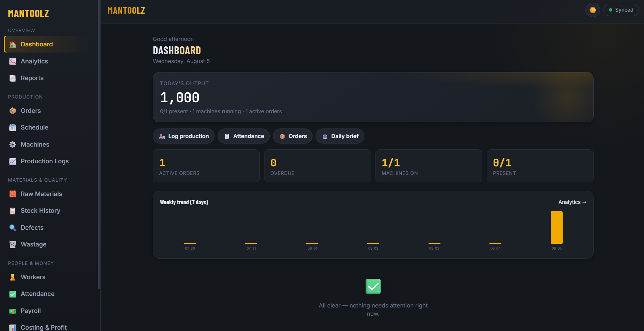Open Stock History in sidebar
The width and height of the screenshot is (644, 331).
(x=48, y=211)
